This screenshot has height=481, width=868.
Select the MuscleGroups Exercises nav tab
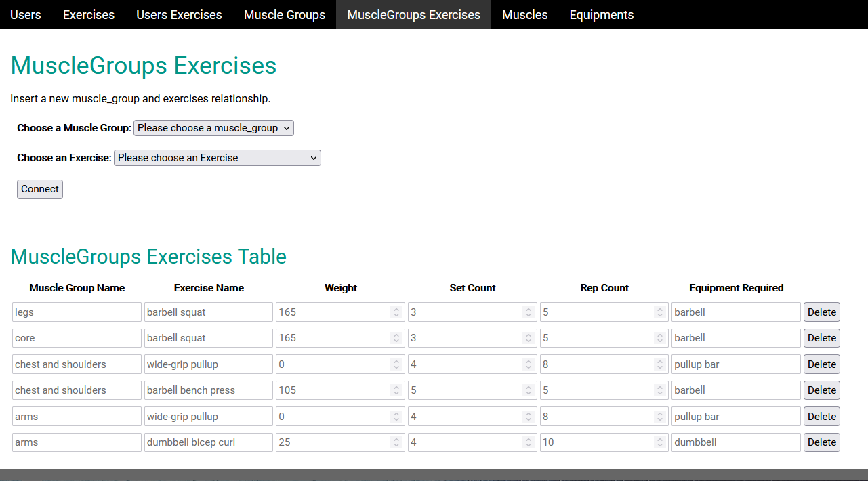(x=413, y=14)
